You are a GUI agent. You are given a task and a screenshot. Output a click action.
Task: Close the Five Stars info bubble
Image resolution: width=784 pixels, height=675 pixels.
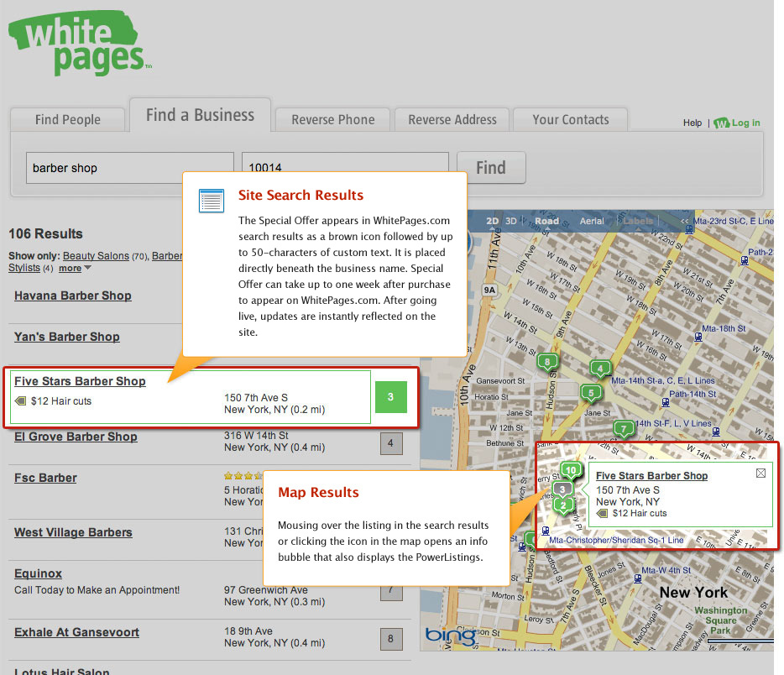click(x=760, y=473)
